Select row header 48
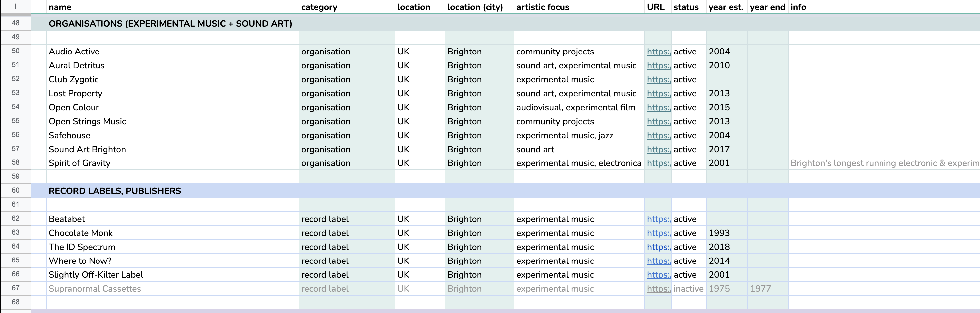The image size is (980, 313). (15, 23)
